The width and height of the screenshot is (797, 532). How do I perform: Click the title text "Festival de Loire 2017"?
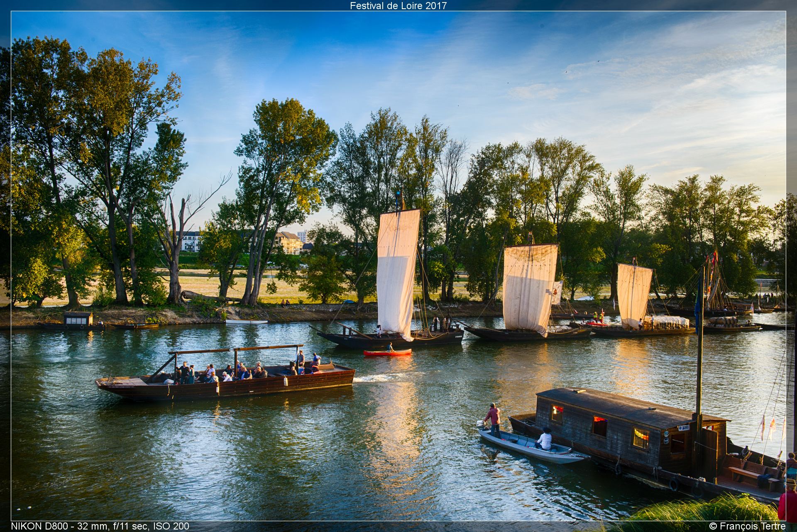(398, 5)
